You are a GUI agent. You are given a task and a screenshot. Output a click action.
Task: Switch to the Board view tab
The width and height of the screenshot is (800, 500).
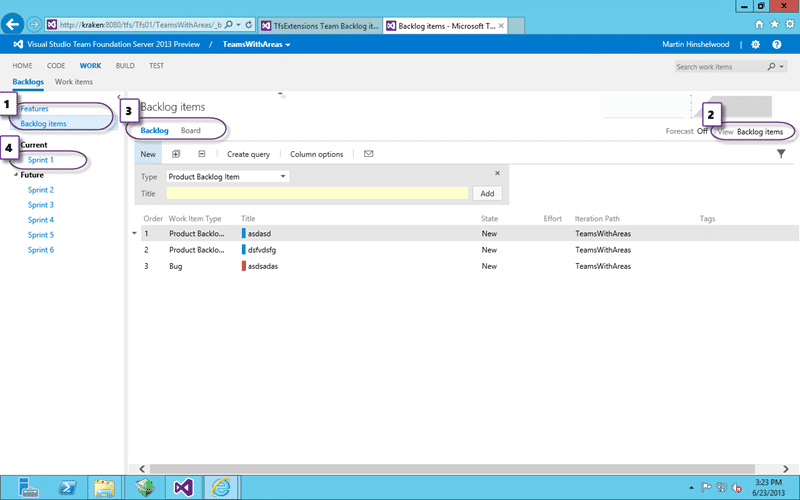point(190,130)
